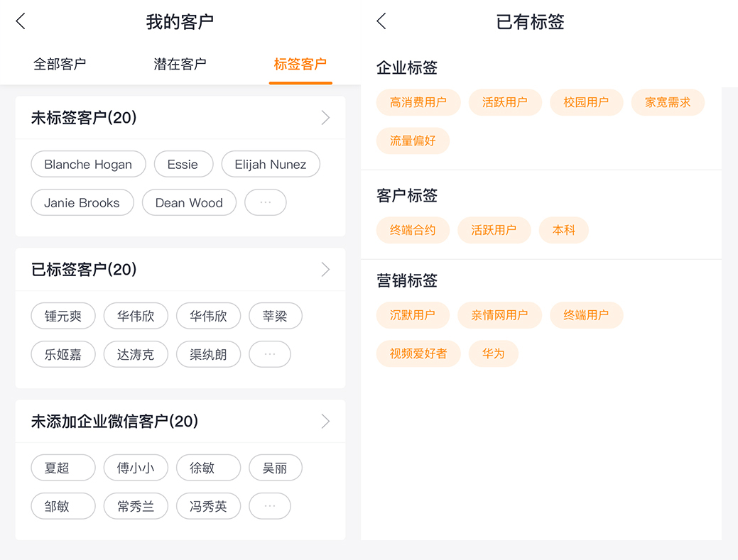
Task: Switch to the 潜在客户 tab
Action: [180, 63]
